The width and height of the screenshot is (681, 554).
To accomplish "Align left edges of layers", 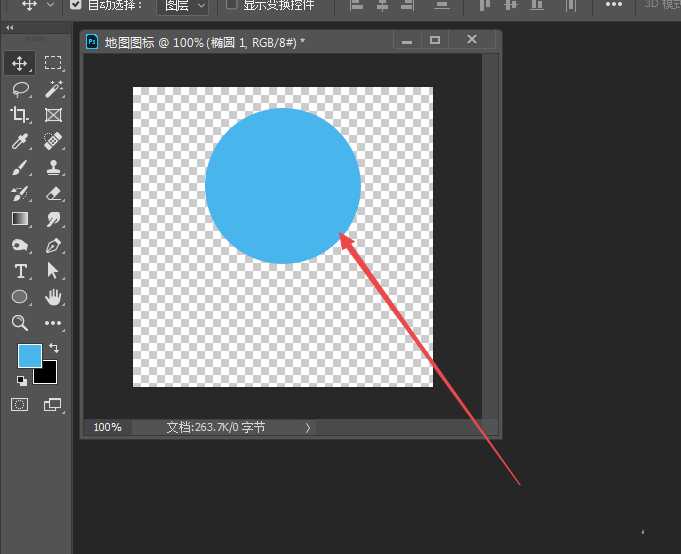I will tap(357, 5).
